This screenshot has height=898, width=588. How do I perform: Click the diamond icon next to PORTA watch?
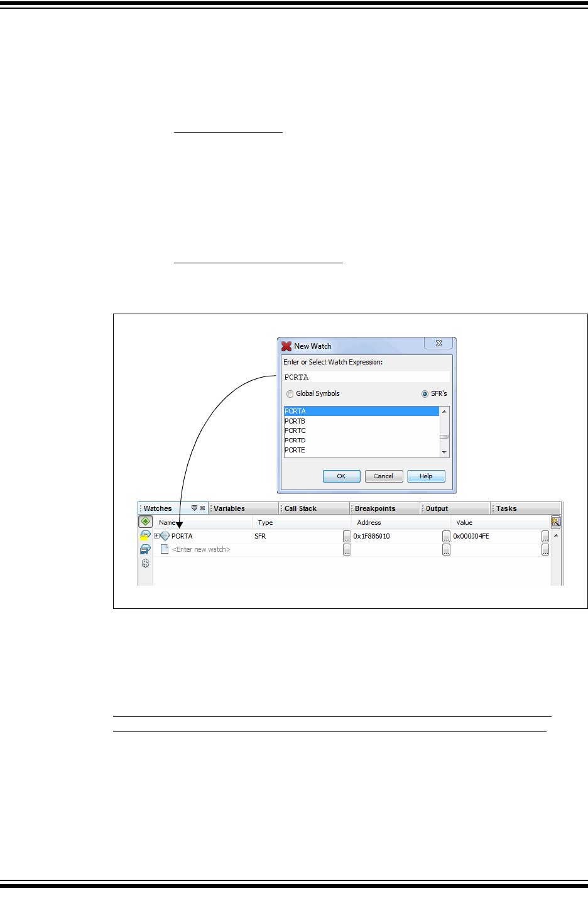pyautogui.click(x=165, y=536)
